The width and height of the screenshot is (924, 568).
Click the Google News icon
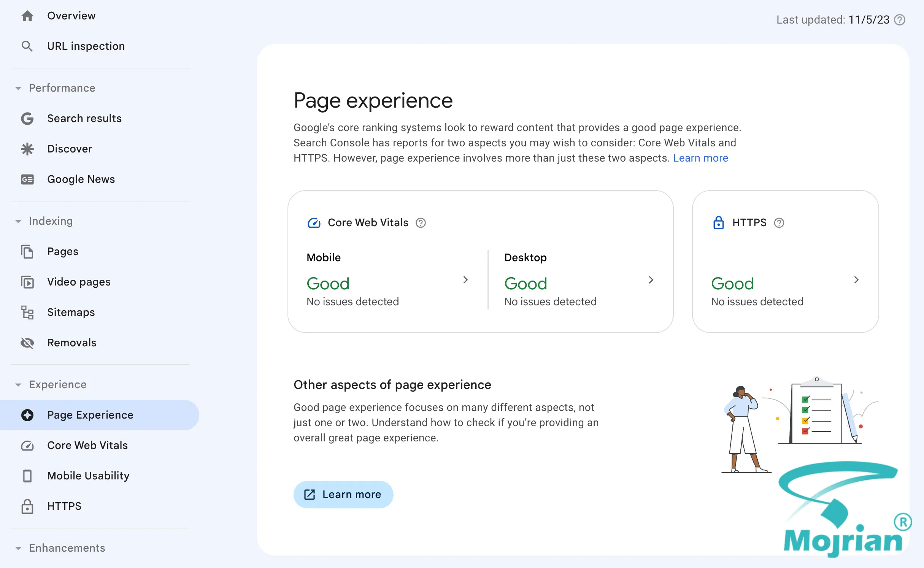click(27, 179)
